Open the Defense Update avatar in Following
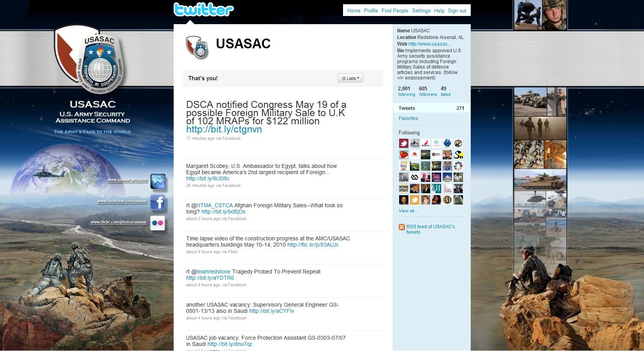This screenshot has height=351, width=644. tap(404, 189)
